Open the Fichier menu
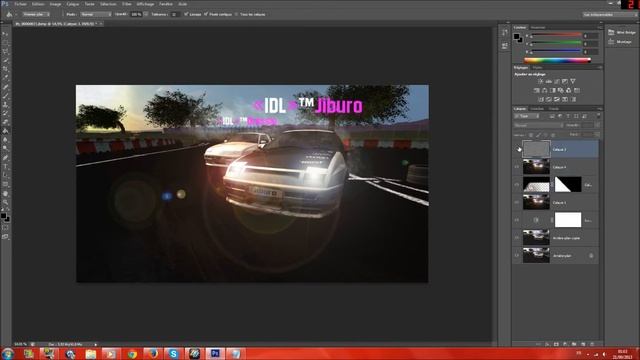Viewport: 640px width, 360px height. click(20, 4)
